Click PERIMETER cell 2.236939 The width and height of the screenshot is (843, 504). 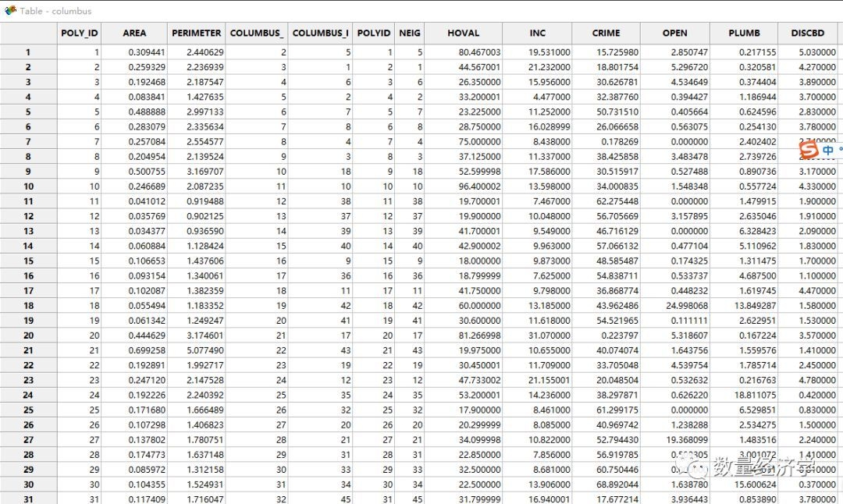coord(196,67)
